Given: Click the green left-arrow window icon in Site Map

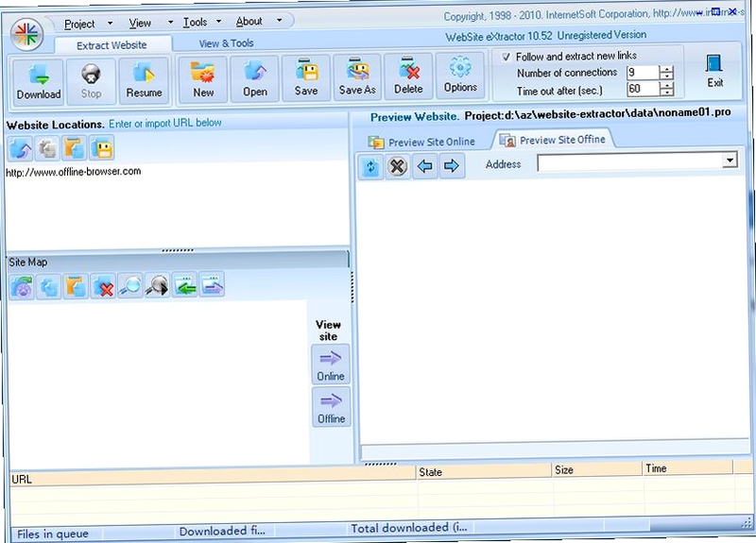Looking at the screenshot, I should coord(184,285).
